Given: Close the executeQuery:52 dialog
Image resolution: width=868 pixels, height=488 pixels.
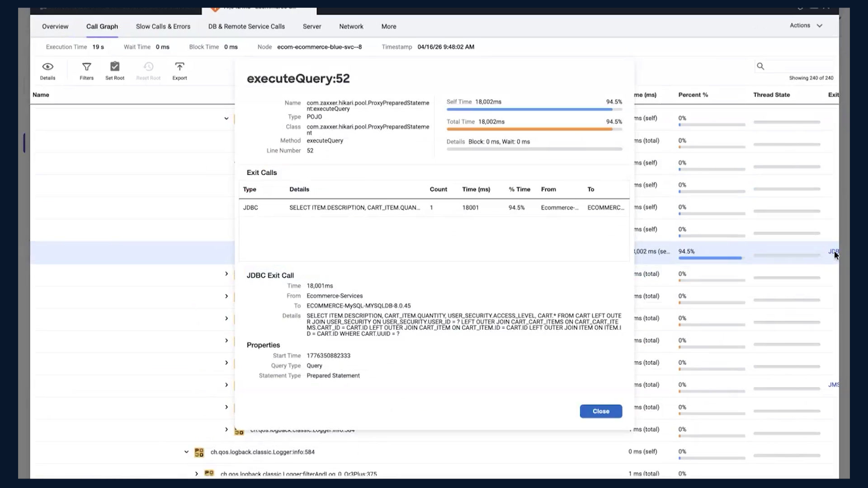Looking at the screenshot, I should 601,411.
